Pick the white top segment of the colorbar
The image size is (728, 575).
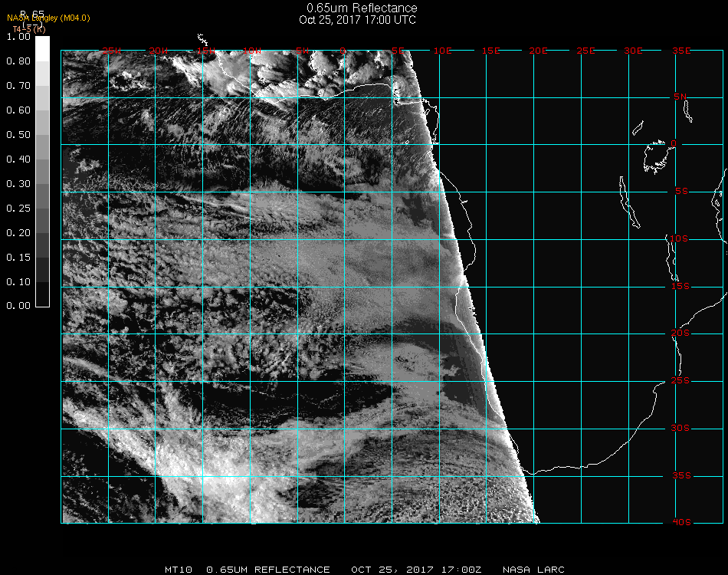(x=42, y=49)
